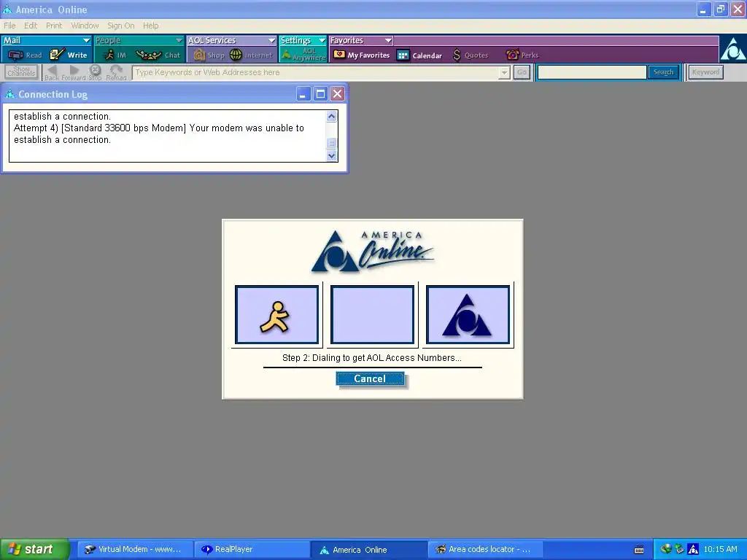Click Connection Log scroll up arrow

[332, 116]
